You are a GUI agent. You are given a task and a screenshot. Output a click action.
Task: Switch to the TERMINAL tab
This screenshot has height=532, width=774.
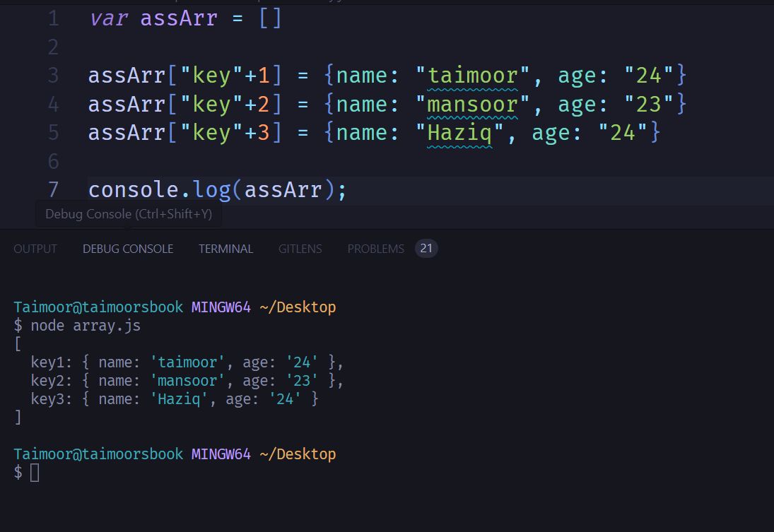(225, 249)
